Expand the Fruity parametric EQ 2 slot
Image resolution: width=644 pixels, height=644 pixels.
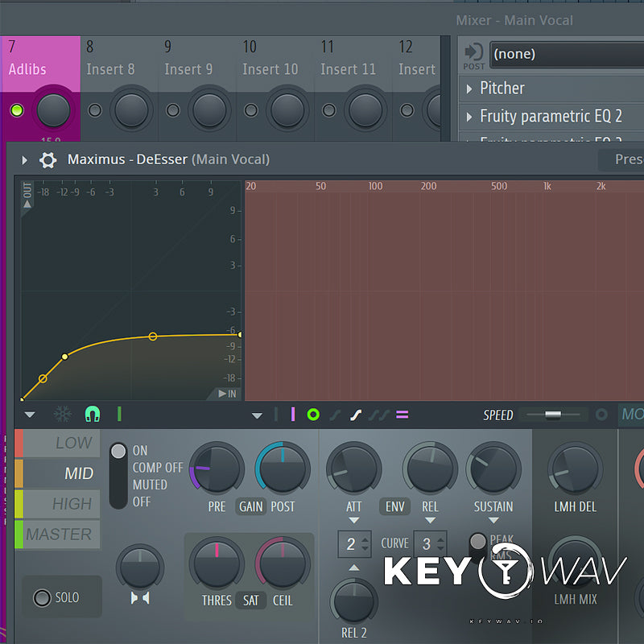click(x=469, y=117)
